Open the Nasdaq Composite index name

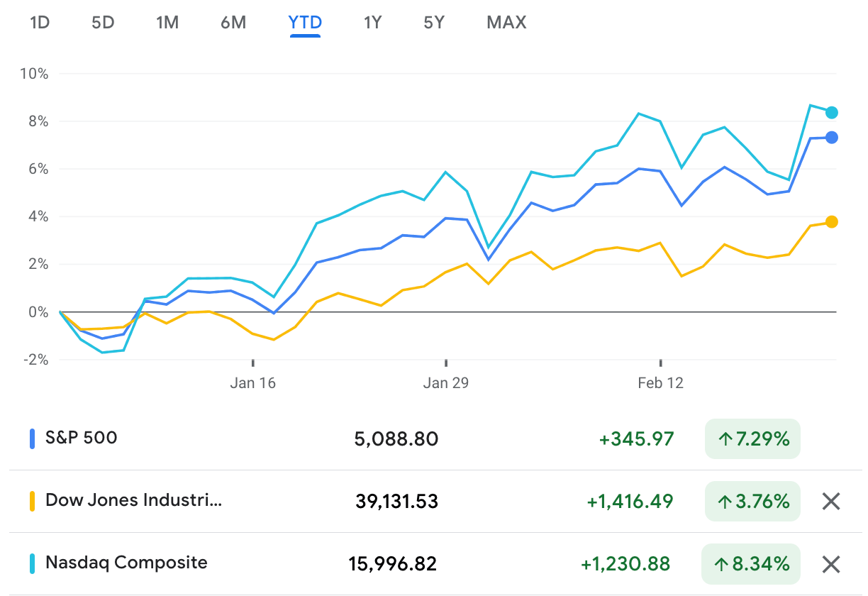pos(126,563)
